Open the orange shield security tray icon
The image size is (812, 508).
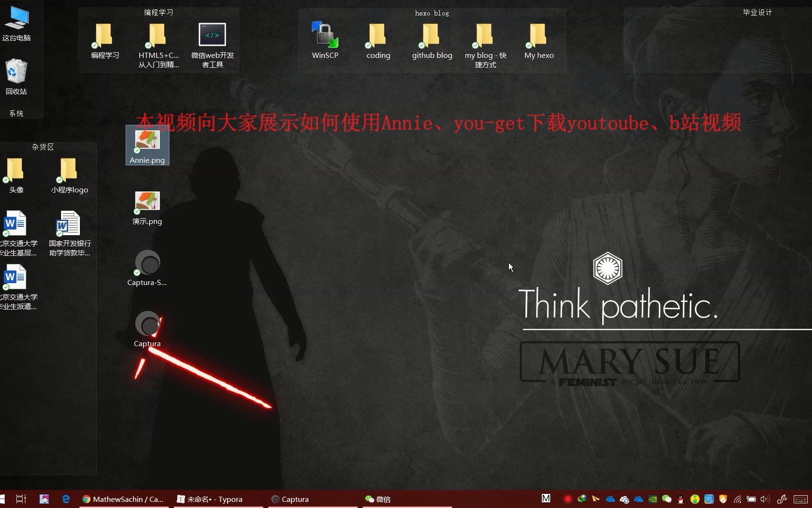pyautogui.click(x=723, y=499)
